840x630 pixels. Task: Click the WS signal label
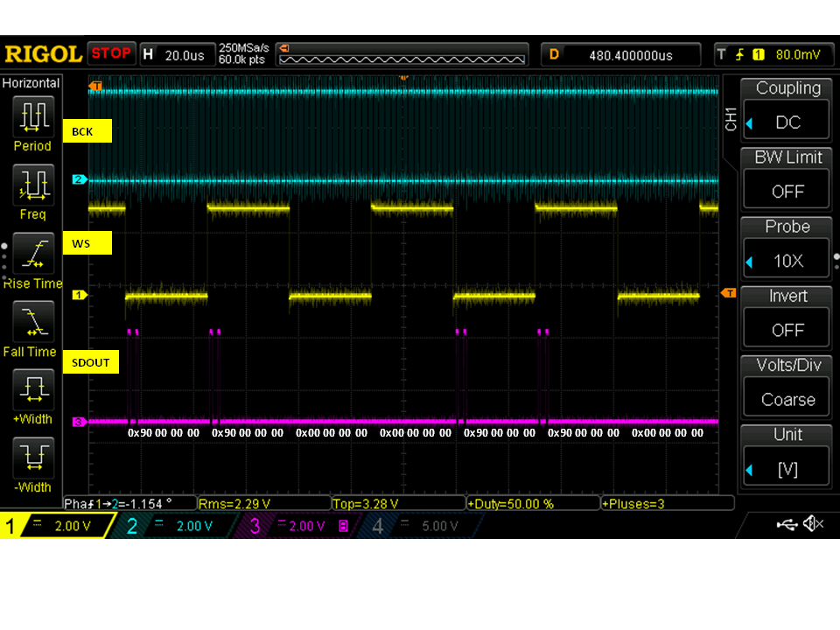click(x=87, y=243)
